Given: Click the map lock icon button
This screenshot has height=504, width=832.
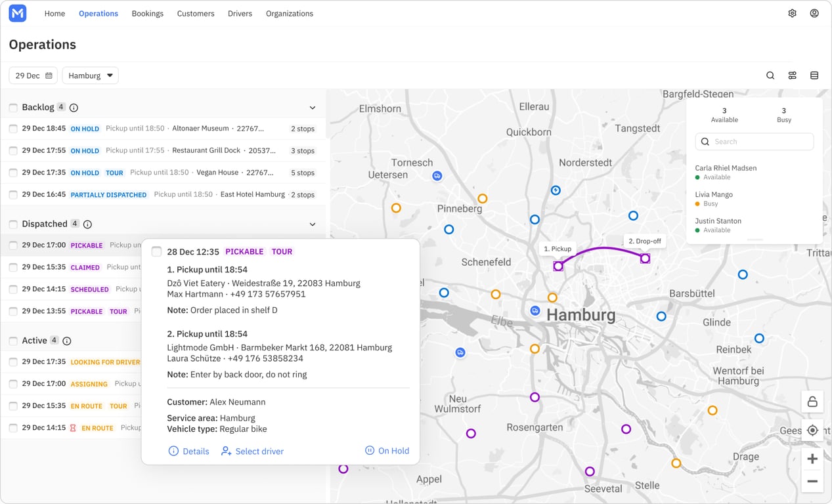Looking at the screenshot, I should (x=812, y=402).
